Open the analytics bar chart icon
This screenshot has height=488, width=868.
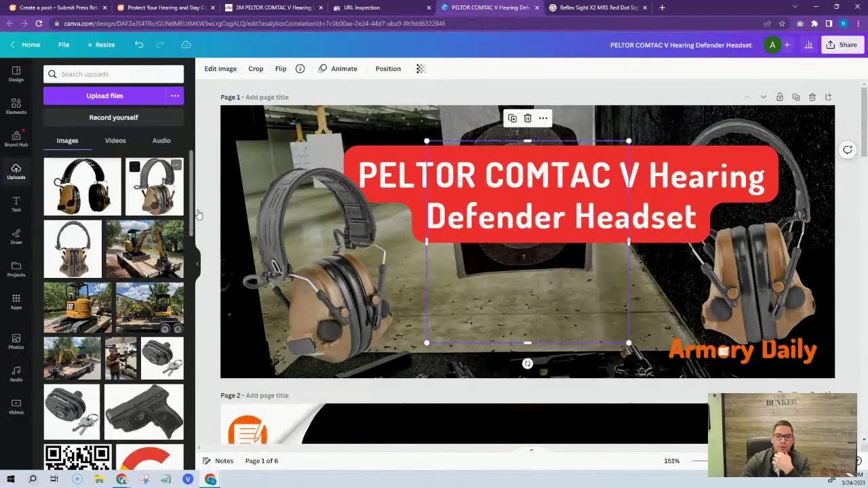(808, 45)
